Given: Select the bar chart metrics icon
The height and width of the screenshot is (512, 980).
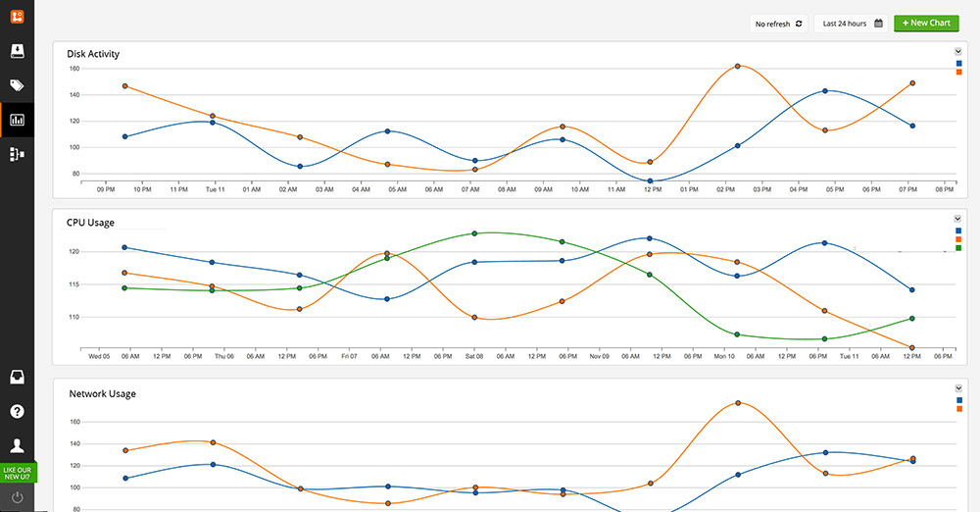Looking at the screenshot, I should [x=17, y=121].
